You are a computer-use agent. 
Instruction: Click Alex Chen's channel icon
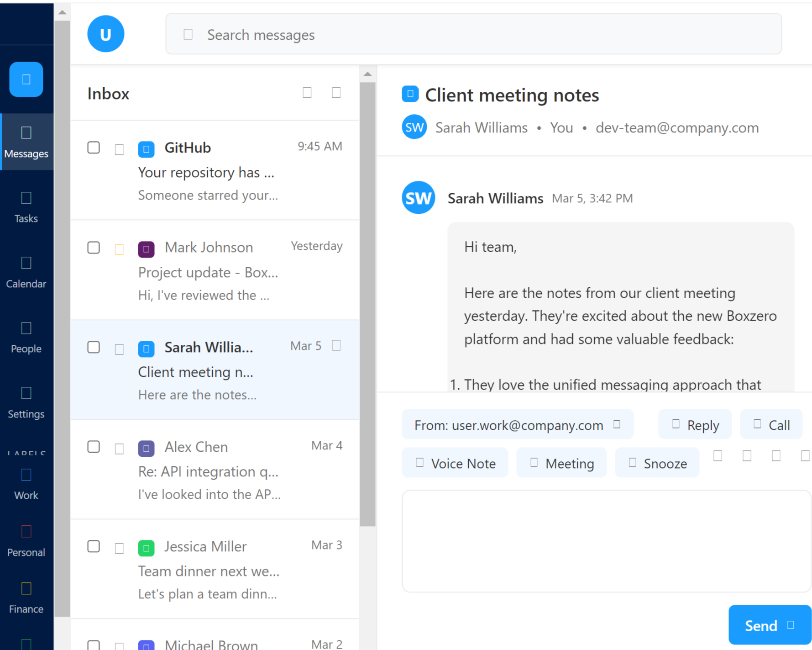(146, 449)
